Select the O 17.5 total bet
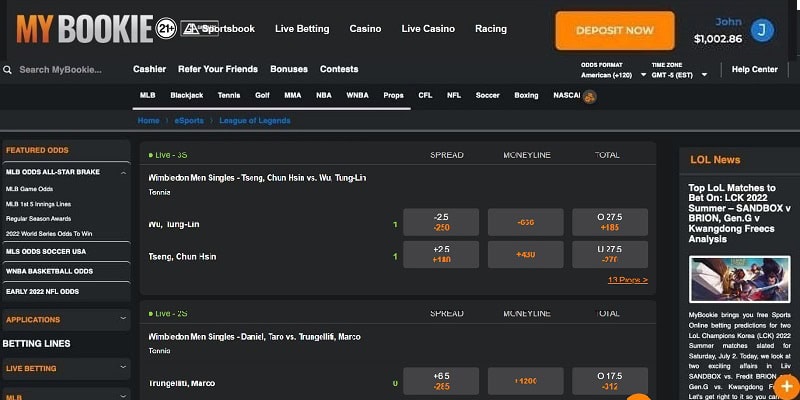 [x=610, y=381]
